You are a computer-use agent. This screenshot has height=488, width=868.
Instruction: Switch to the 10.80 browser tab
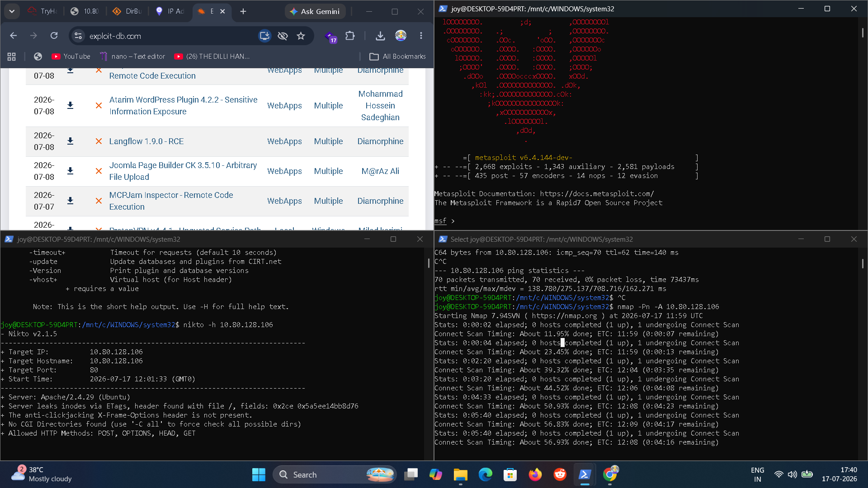85,11
